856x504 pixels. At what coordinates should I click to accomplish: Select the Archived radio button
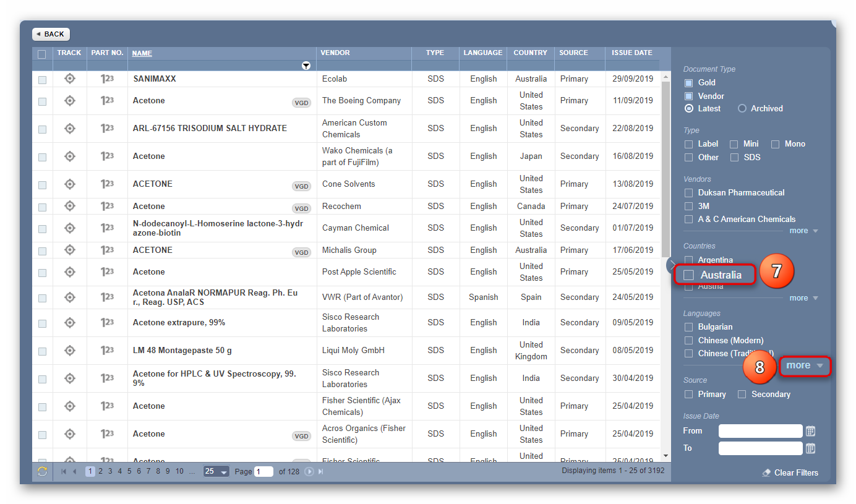pos(742,108)
